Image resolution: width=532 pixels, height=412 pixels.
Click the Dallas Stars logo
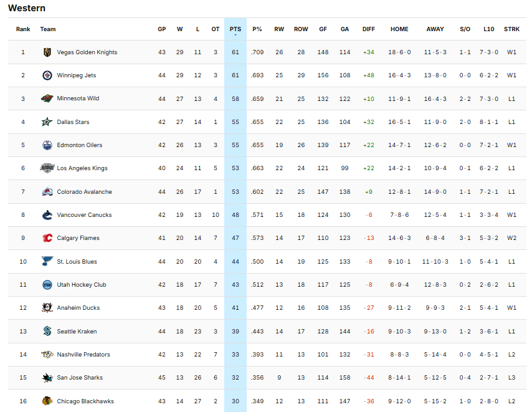click(x=47, y=122)
